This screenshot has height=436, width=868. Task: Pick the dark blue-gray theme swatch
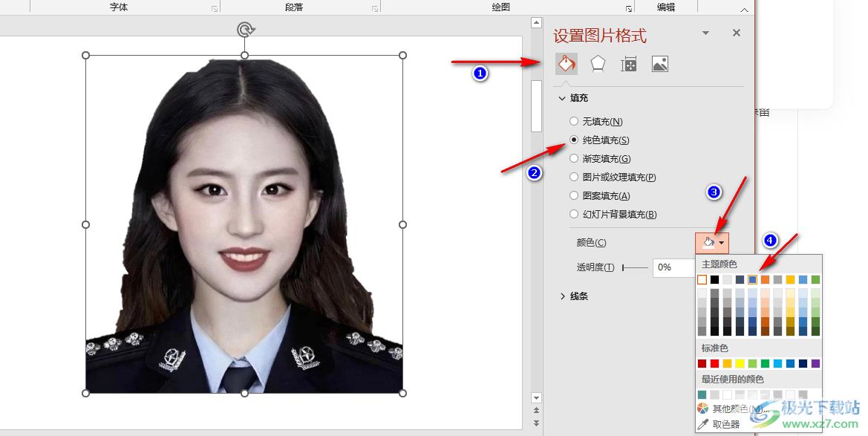pos(740,280)
